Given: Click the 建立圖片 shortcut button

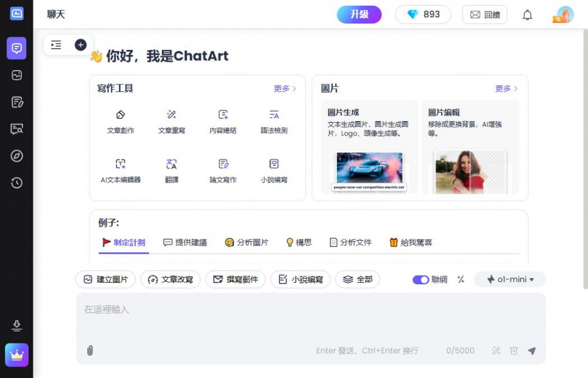Looking at the screenshot, I should pos(106,279).
